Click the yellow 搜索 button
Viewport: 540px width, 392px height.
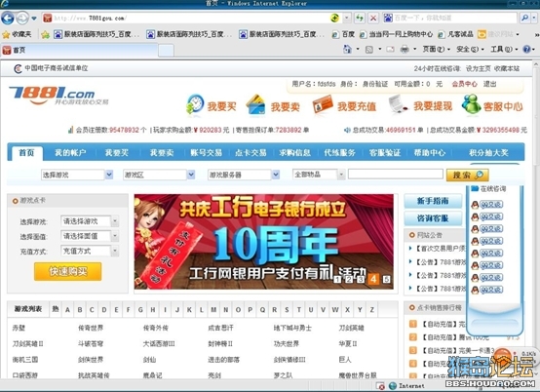pos(467,175)
